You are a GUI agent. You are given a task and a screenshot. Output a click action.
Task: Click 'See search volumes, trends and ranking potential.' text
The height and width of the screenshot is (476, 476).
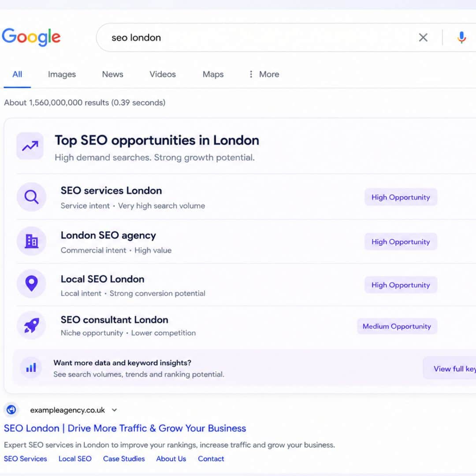(139, 374)
